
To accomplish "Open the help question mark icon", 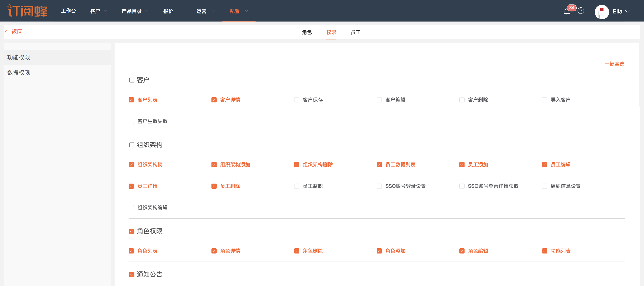I will point(581,11).
